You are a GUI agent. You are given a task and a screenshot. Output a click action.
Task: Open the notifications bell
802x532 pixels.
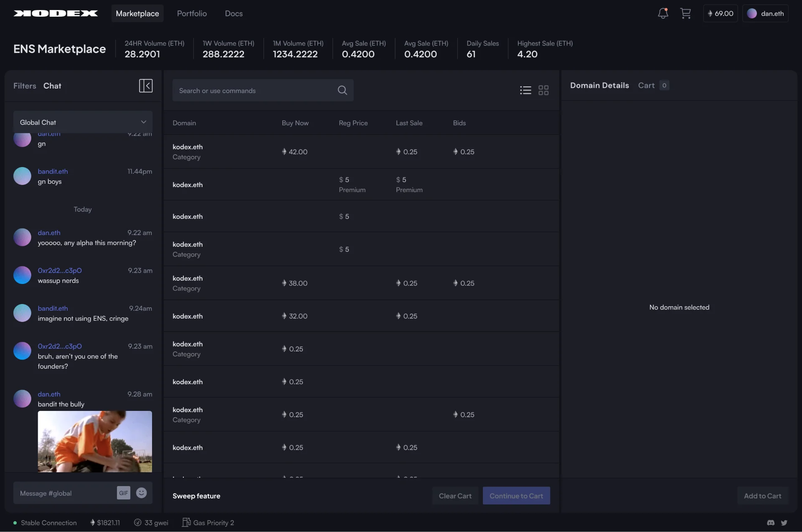click(663, 13)
